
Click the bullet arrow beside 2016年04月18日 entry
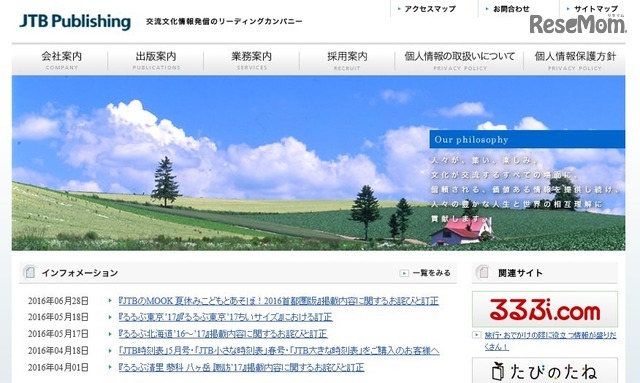coord(110,350)
